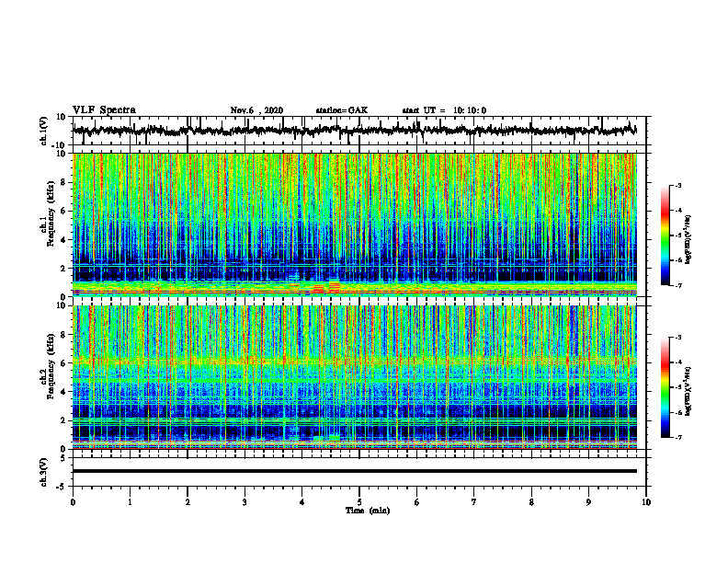The height and width of the screenshot is (563, 728).
Task: Select the 'ch.1(V)' waveform axis label
Action: click(x=45, y=131)
